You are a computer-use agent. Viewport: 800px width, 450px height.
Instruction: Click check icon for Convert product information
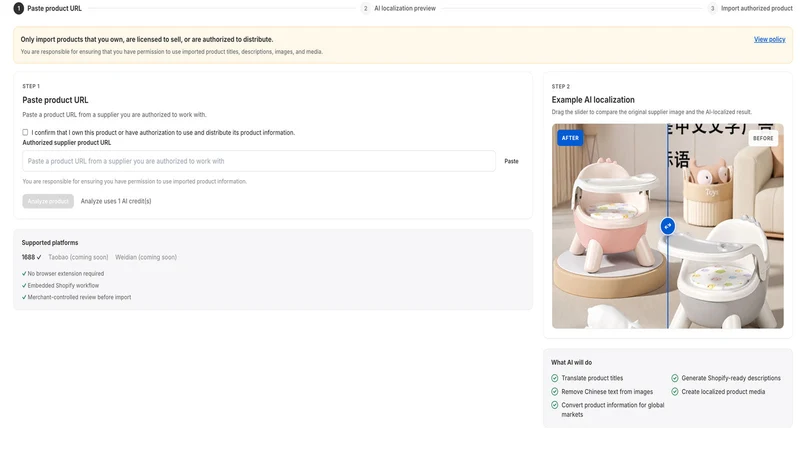[x=555, y=405]
